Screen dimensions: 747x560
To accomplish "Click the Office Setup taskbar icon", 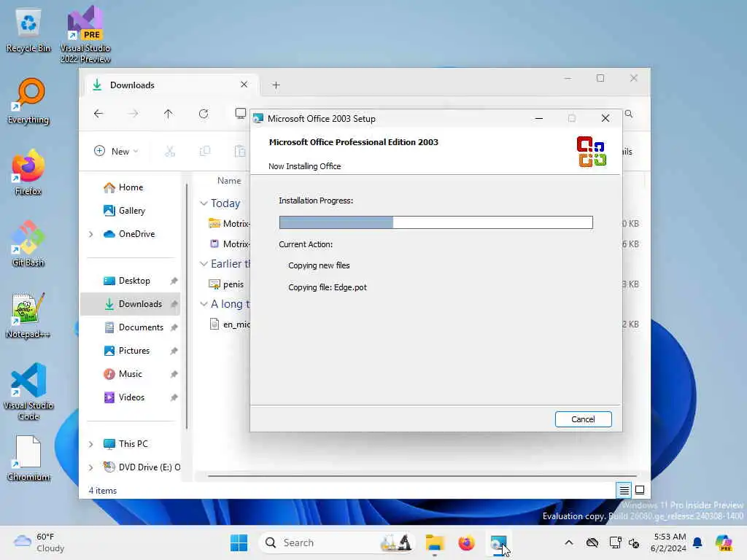I will point(498,542).
